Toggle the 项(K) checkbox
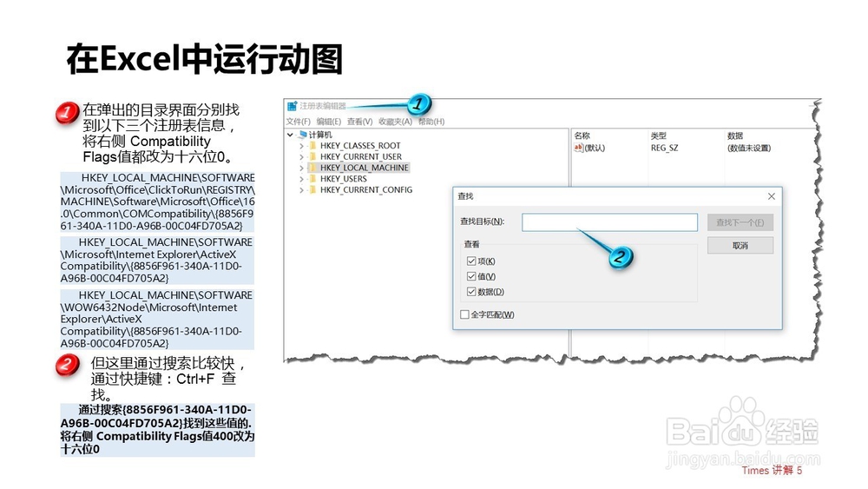868x489 pixels. pyautogui.click(x=471, y=261)
